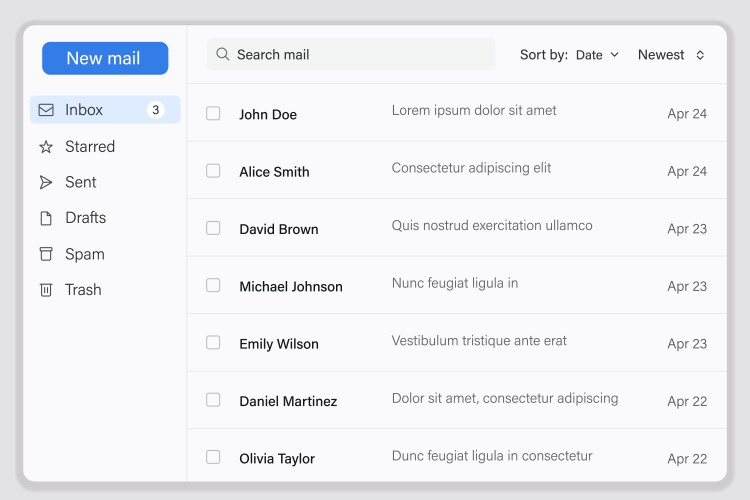
Task: Click the Drafts document icon
Action: [x=46, y=218]
